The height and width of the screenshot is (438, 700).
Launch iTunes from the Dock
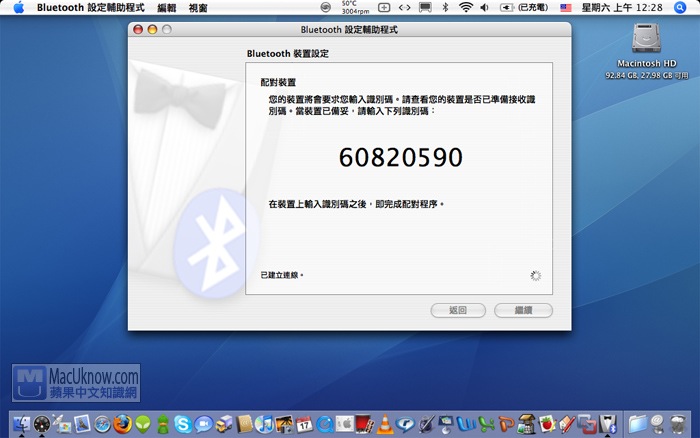tap(264, 424)
